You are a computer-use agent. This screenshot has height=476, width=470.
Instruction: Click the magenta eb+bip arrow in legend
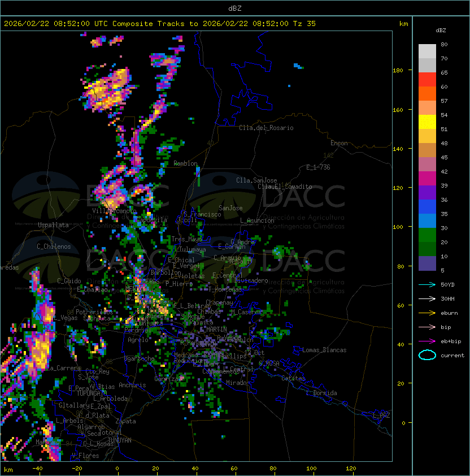pyautogui.click(x=427, y=341)
